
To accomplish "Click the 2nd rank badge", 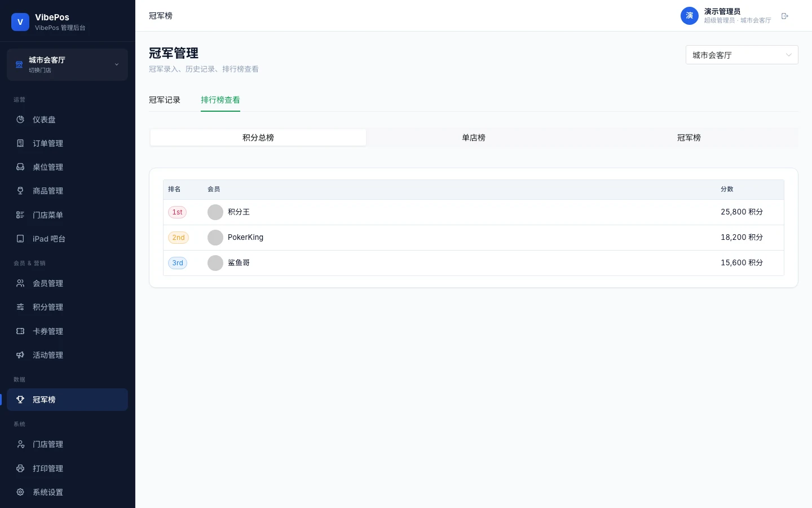I will click(178, 238).
